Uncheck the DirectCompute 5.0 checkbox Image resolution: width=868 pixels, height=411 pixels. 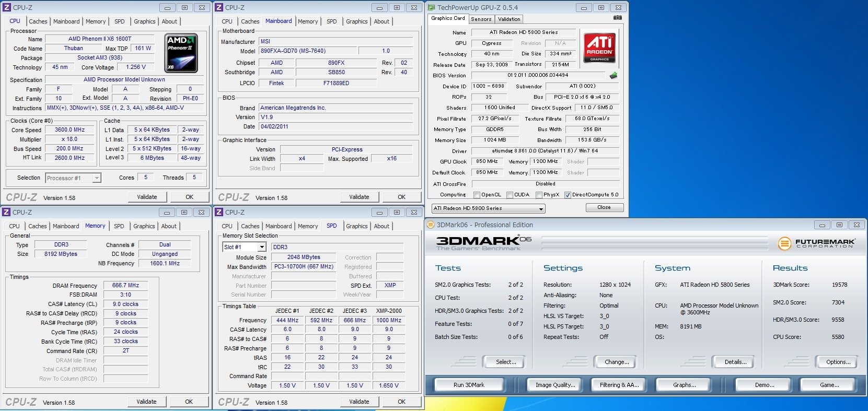568,195
